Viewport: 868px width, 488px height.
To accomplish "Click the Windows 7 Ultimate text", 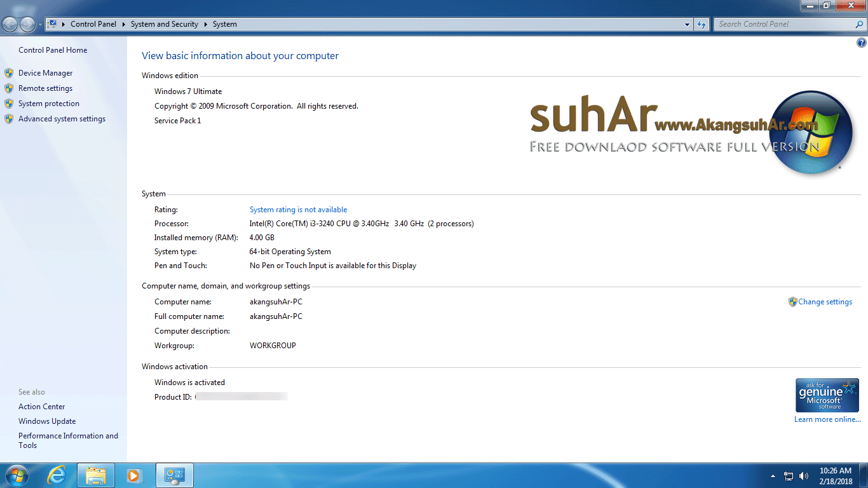I will click(x=188, y=91).
